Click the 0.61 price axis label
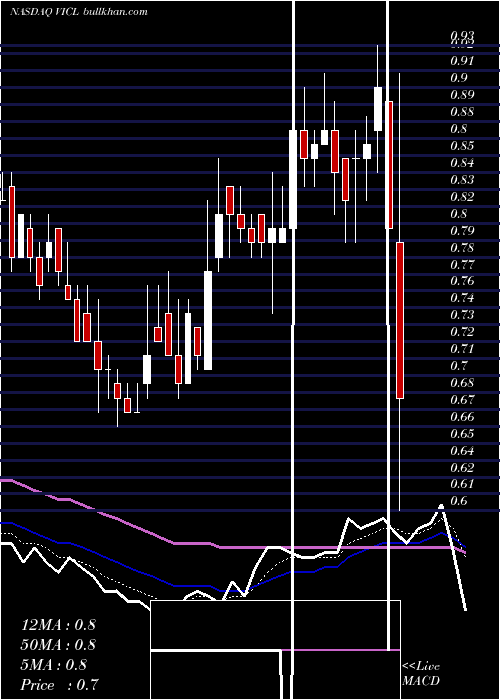 coord(462,483)
